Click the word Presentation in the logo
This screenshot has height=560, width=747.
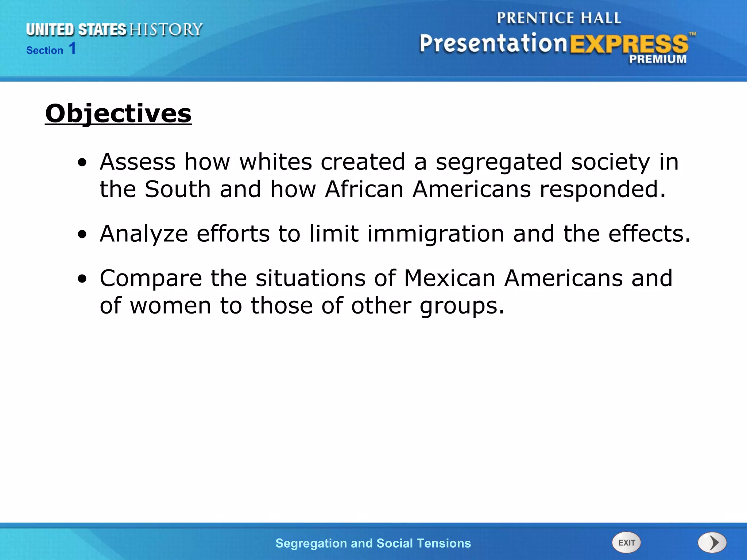click(493, 43)
